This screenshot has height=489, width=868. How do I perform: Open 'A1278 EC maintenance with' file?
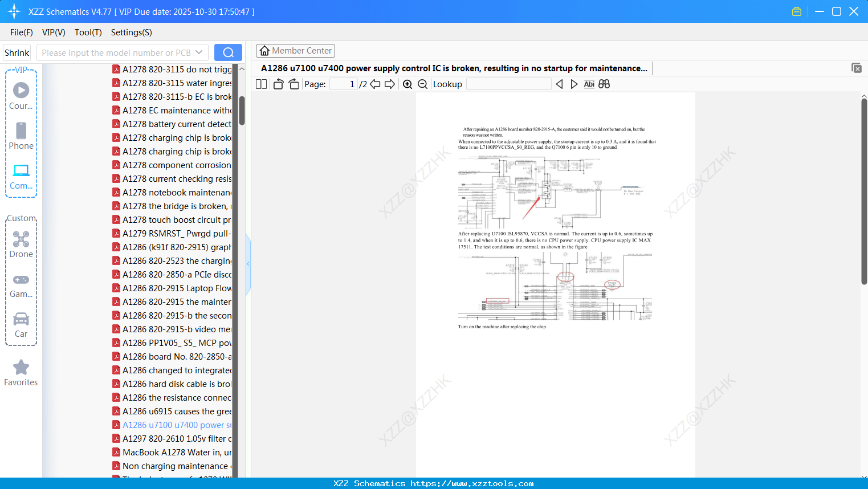172,110
